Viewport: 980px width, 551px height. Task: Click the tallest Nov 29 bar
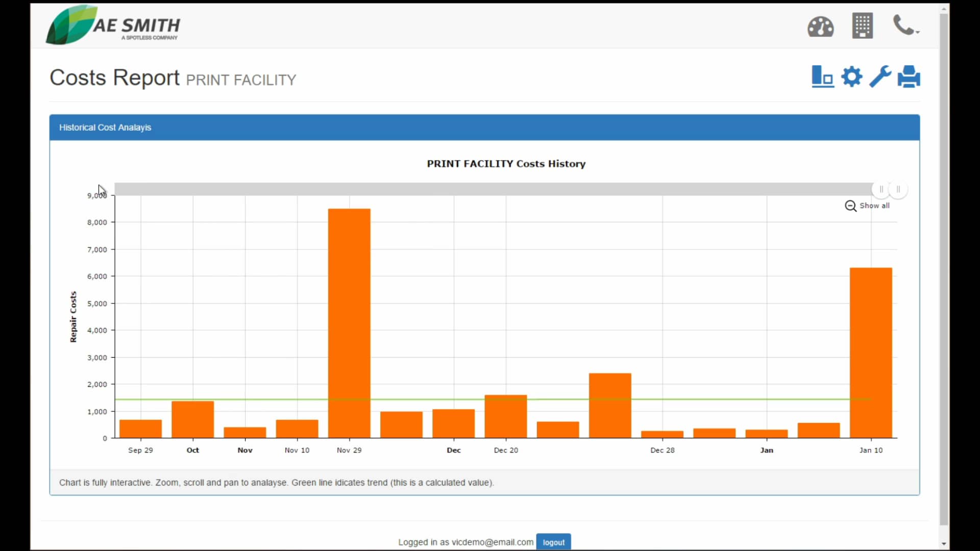point(349,322)
